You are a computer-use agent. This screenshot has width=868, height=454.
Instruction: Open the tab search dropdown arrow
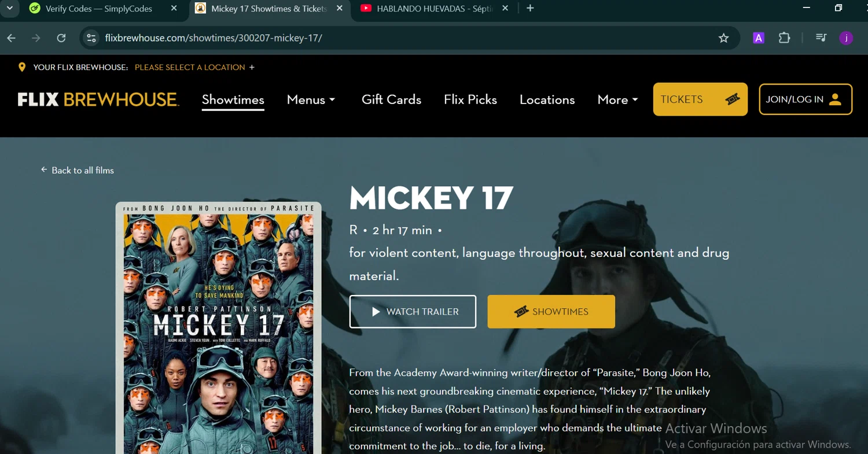tap(10, 9)
